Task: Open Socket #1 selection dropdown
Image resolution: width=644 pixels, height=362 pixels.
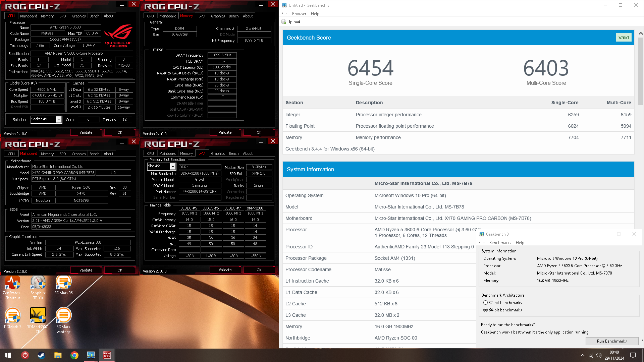Action: tap(59, 119)
